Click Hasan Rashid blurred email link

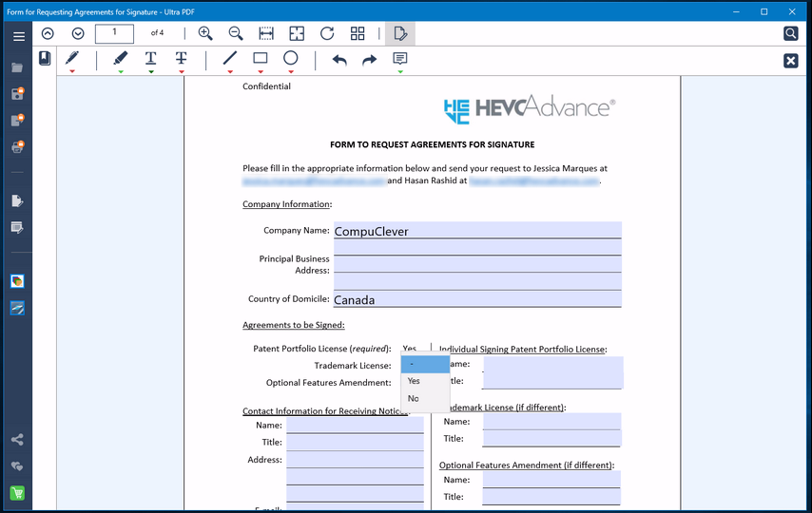click(534, 180)
